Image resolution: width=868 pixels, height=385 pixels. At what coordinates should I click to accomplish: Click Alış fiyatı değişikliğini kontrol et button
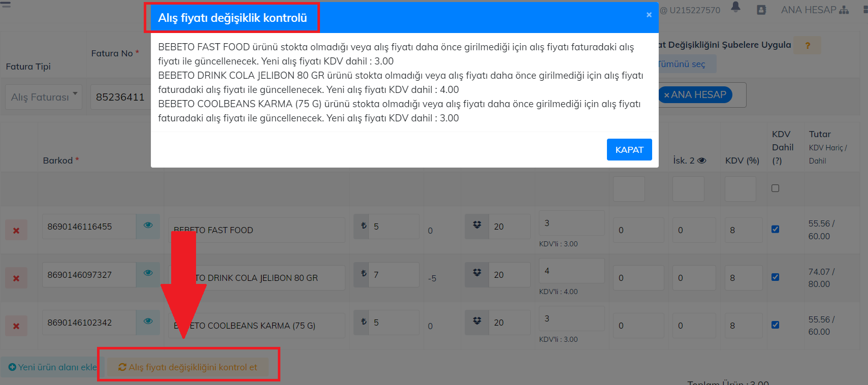click(188, 367)
